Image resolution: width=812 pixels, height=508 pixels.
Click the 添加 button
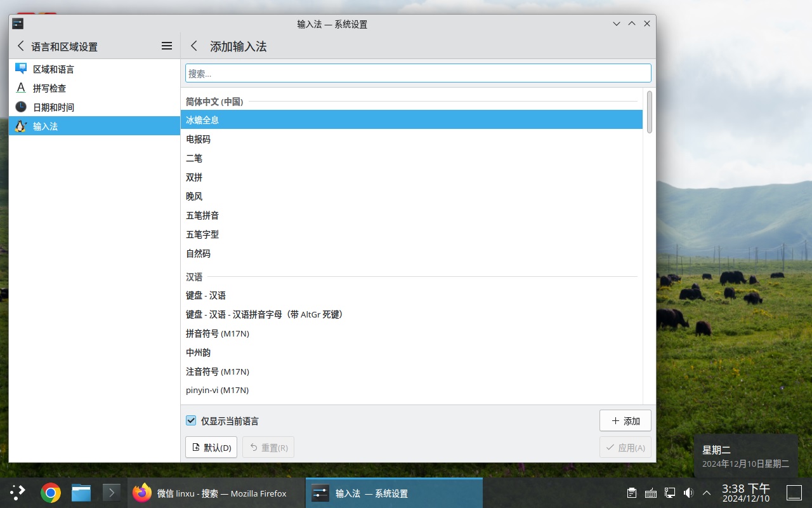625,420
